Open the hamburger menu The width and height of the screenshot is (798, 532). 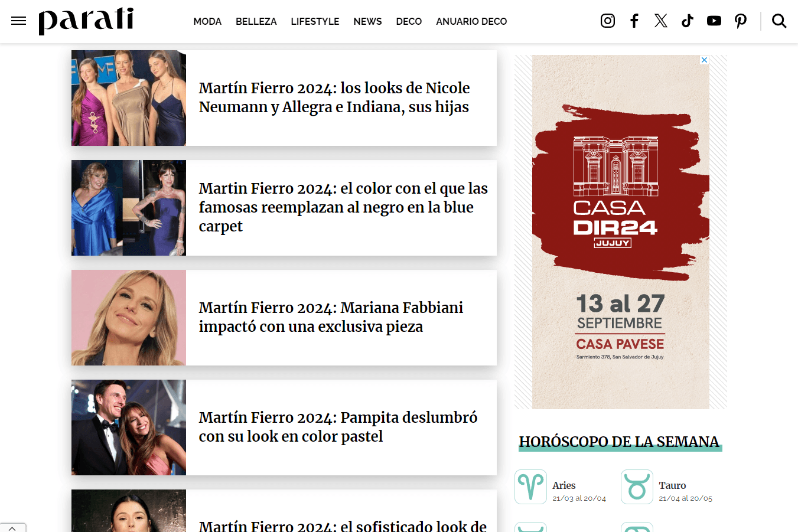[19, 21]
